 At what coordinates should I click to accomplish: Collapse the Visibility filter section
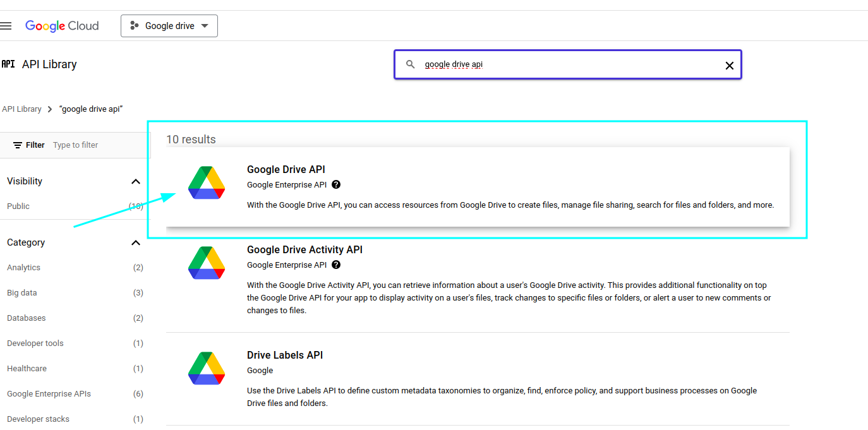[x=135, y=182]
